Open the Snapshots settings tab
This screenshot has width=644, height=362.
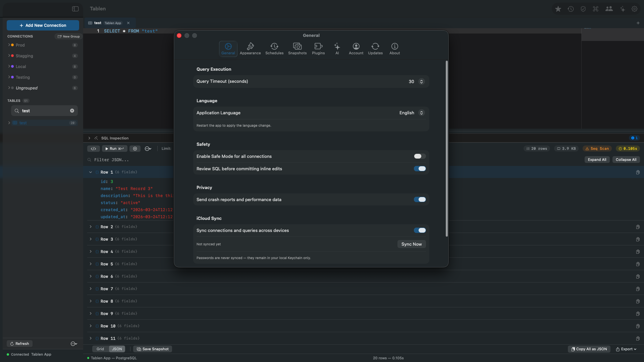click(297, 49)
